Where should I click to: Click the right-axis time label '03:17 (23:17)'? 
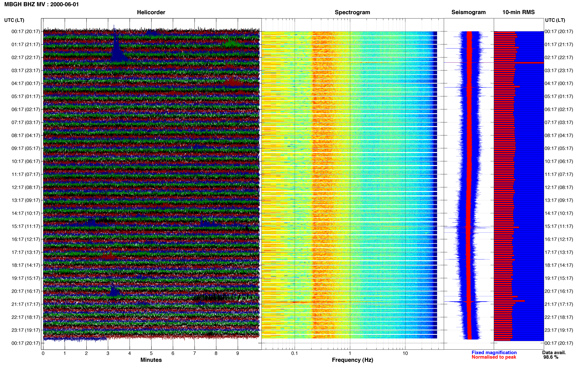tap(559, 71)
